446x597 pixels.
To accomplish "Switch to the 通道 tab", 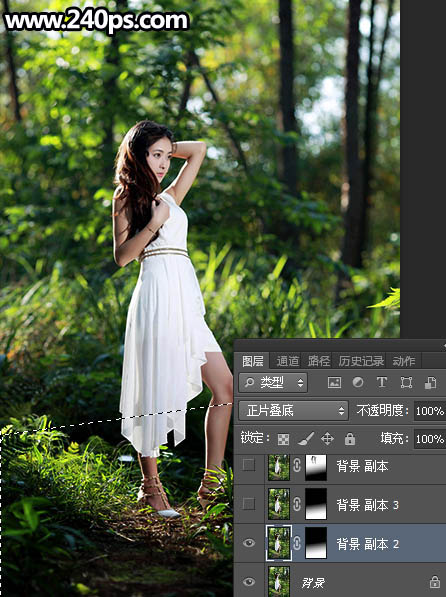I will tap(288, 361).
